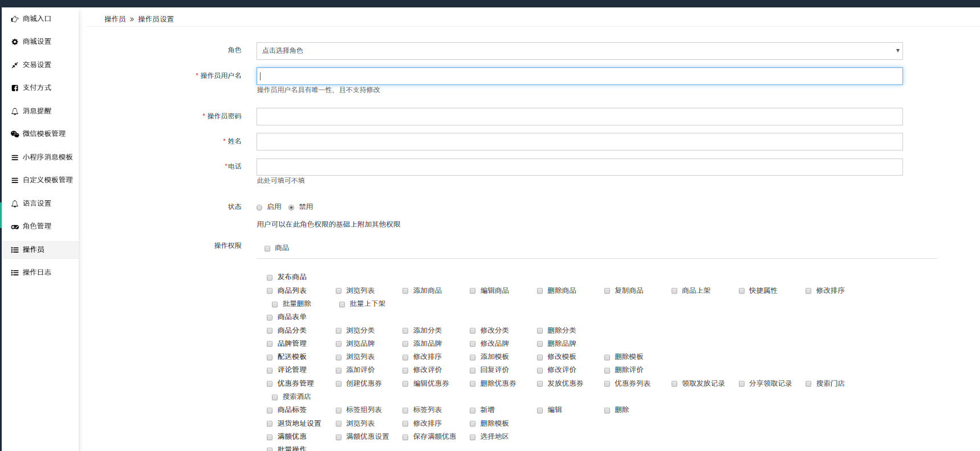This screenshot has height=451, width=980.
Task: Enable the 领取发放记录 checkbox
Action: point(674,384)
